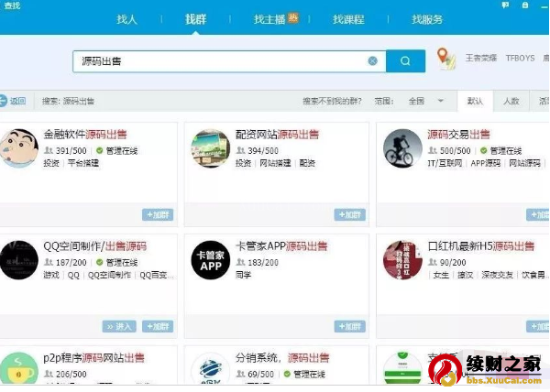The height and width of the screenshot is (392, 550).
Task: Click 加群 for 金融软件源码出售
Action: pos(157,214)
